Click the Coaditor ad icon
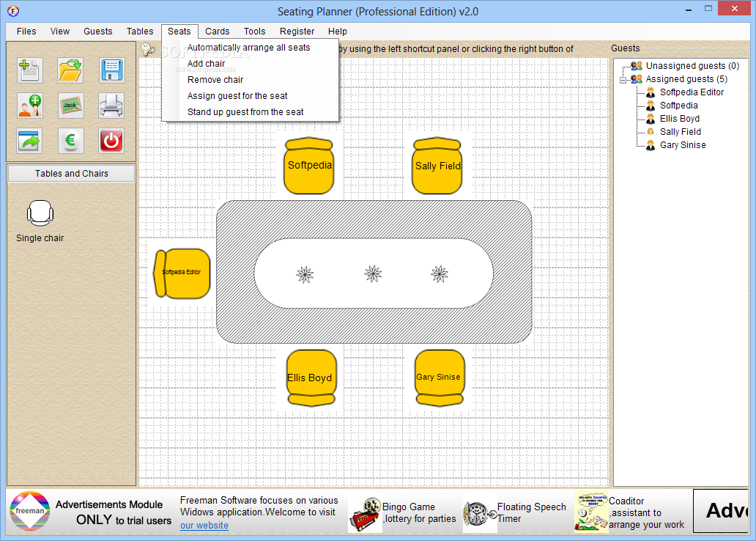This screenshot has width=756, height=541. [591, 512]
